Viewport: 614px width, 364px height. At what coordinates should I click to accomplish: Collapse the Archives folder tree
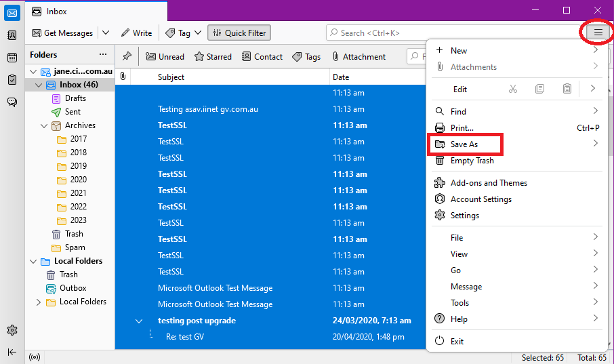click(44, 125)
